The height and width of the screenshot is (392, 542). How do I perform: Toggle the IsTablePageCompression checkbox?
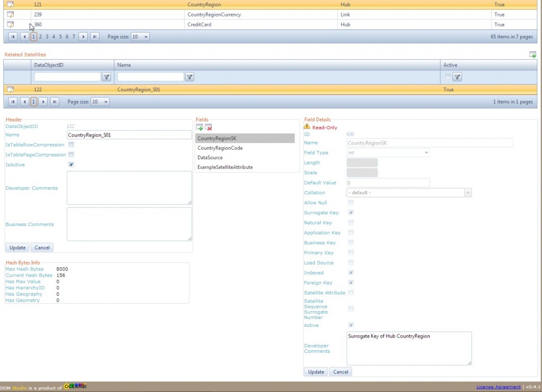pyautogui.click(x=71, y=154)
